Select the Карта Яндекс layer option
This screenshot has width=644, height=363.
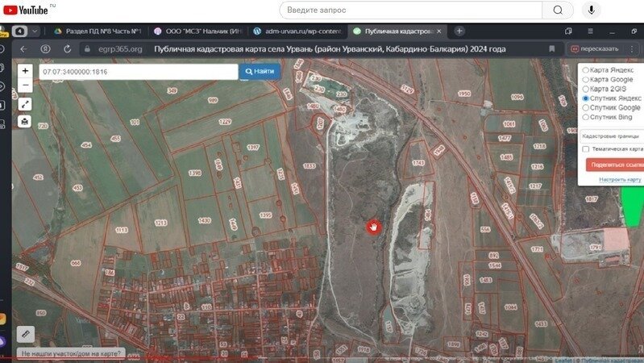586,70
